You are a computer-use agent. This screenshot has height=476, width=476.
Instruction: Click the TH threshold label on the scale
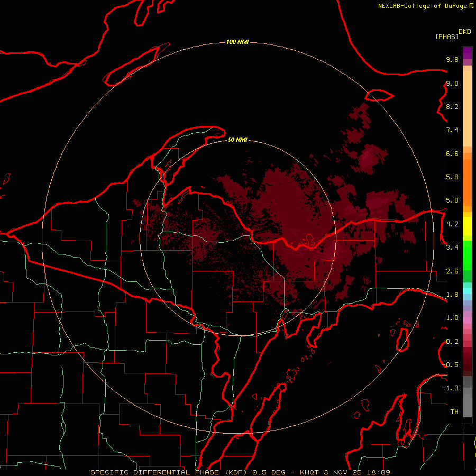[454, 412]
